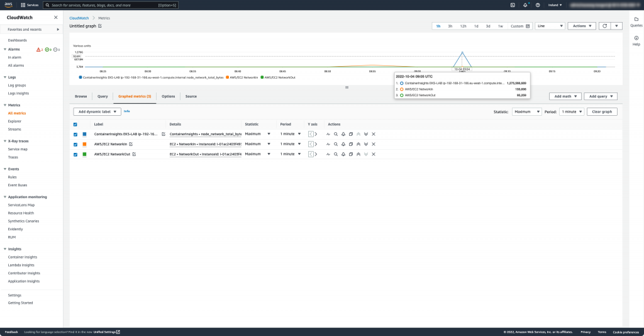This screenshot has width=644, height=336.
Task: Open refresh interval options arrow
Action: pyautogui.click(x=616, y=26)
